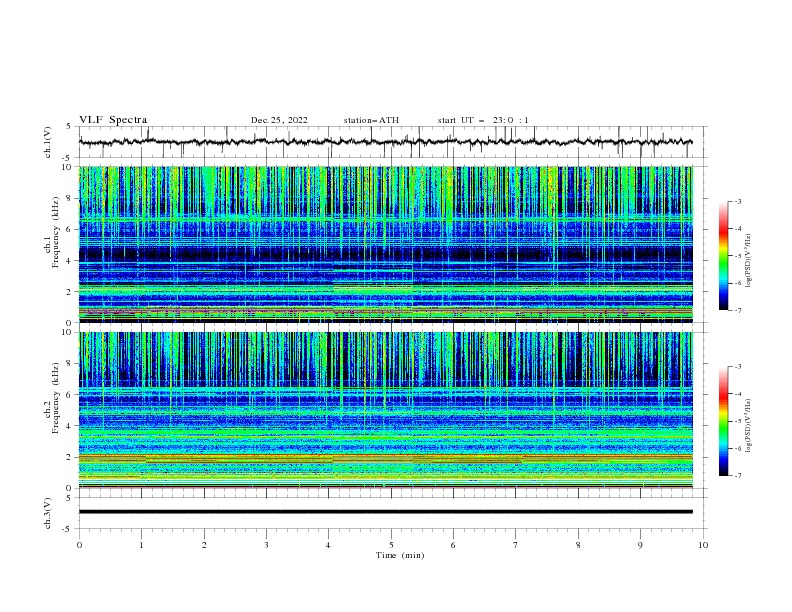Click the "station=ATH" header label
Viewport: 792px width, 612px height.
371,120
